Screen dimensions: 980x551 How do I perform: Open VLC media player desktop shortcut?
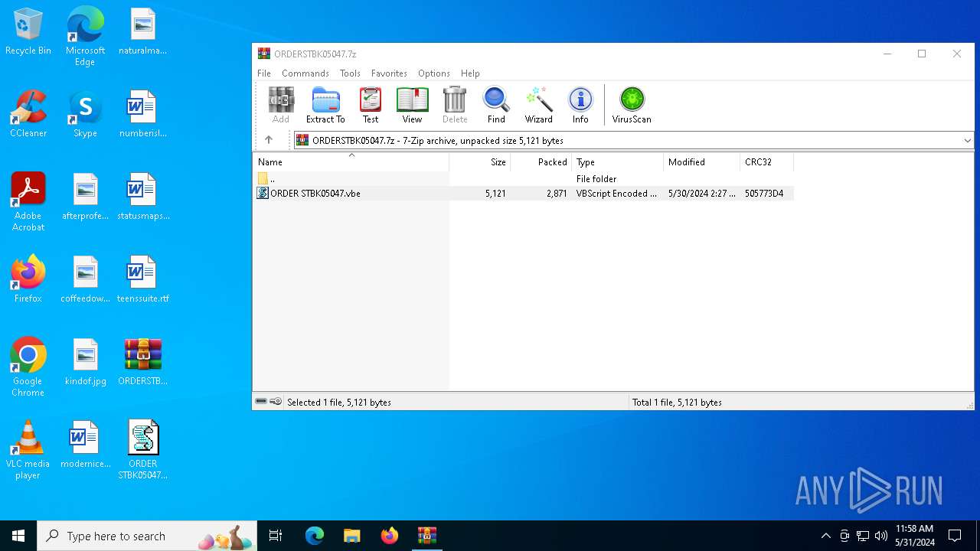click(x=28, y=450)
